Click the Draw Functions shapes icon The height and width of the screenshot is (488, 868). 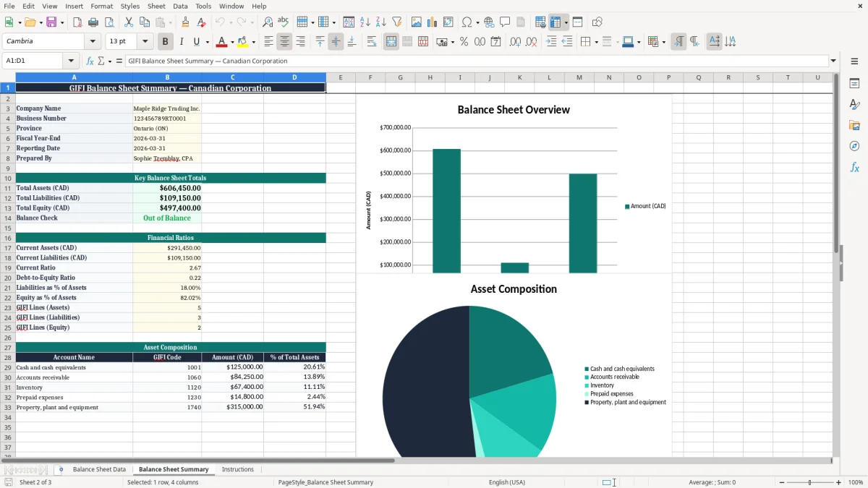[x=597, y=22]
